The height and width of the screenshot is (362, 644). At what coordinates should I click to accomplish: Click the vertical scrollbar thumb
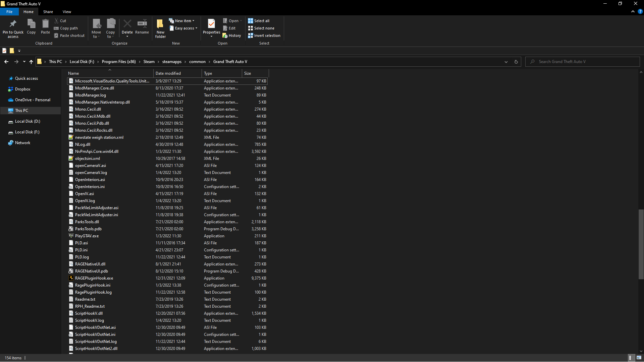click(x=641, y=244)
